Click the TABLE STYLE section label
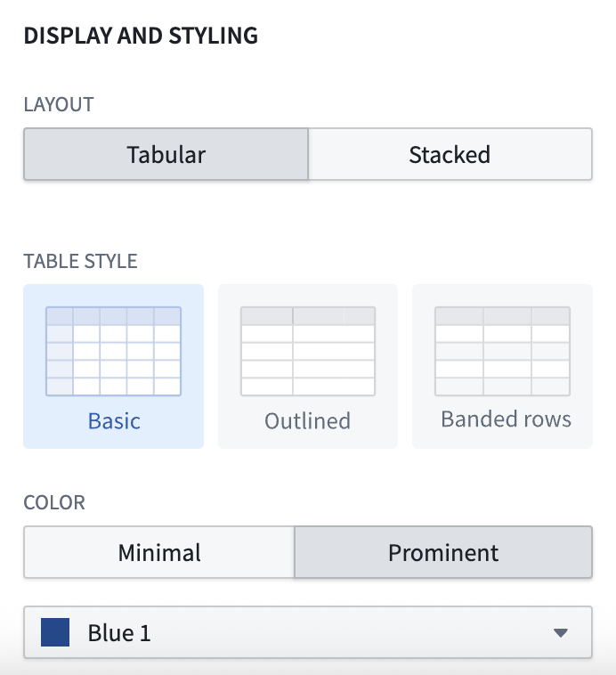The image size is (616, 675). click(80, 261)
